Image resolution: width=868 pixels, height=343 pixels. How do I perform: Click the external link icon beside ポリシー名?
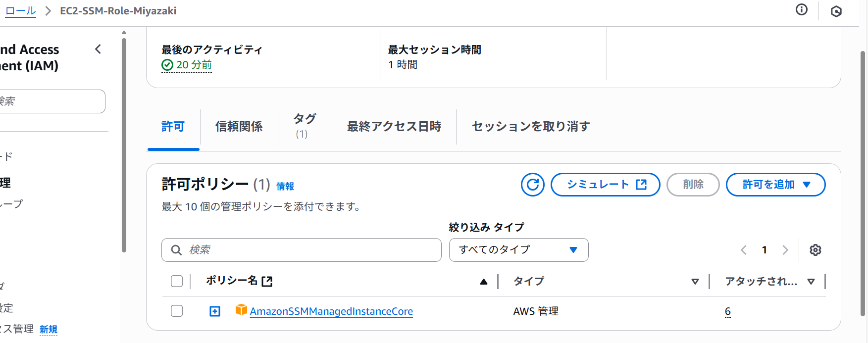tap(267, 281)
